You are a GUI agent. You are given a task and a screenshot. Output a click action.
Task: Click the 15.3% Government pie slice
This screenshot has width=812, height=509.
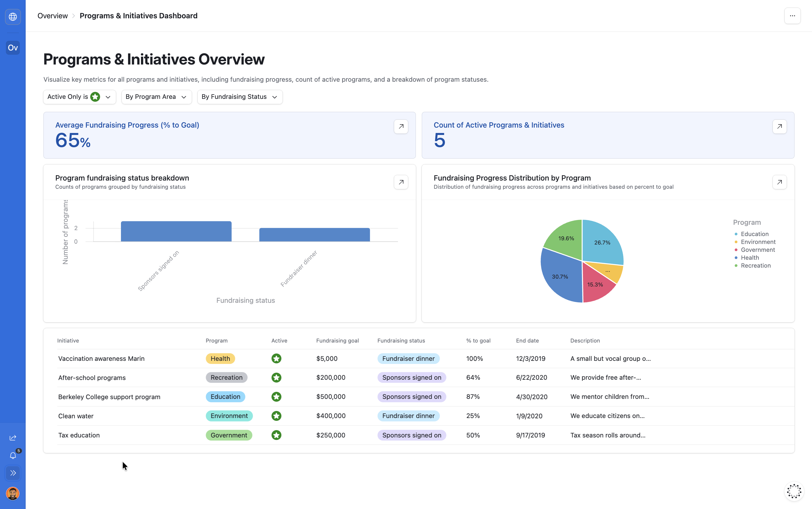coord(595,284)
